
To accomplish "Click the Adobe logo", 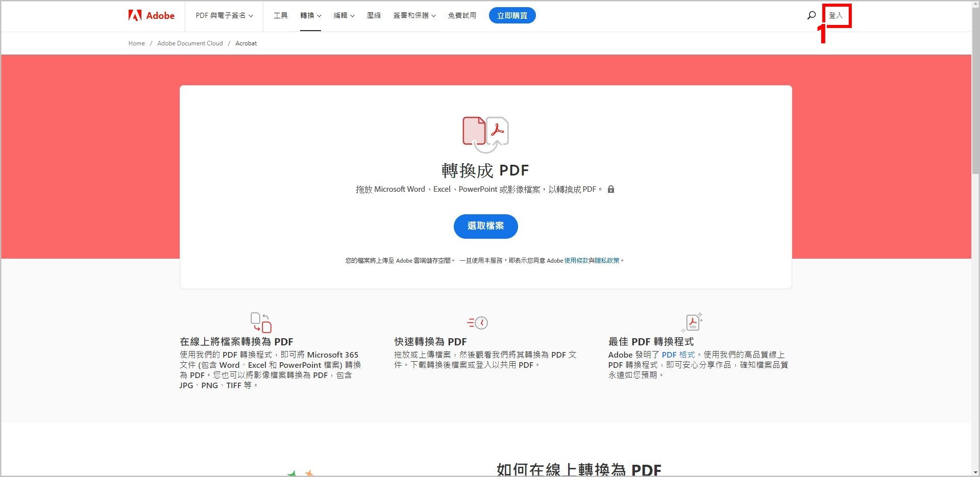I will [152, 15].
